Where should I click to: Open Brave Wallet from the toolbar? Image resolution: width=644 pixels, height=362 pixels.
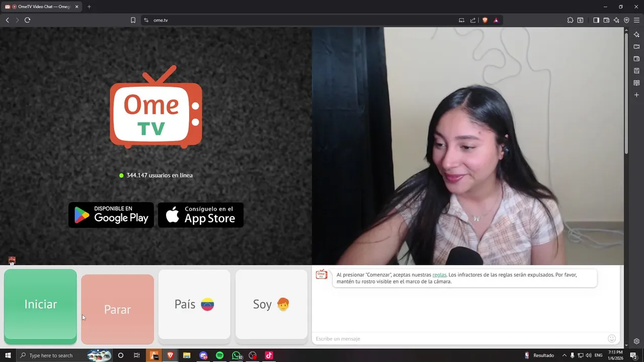tap(606, 20)
